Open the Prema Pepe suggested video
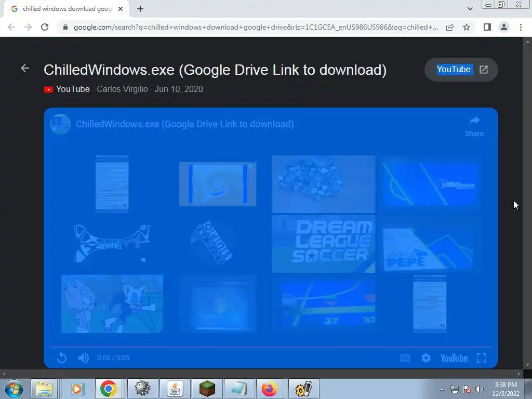The image size is (532, 399). click(430, 249)
